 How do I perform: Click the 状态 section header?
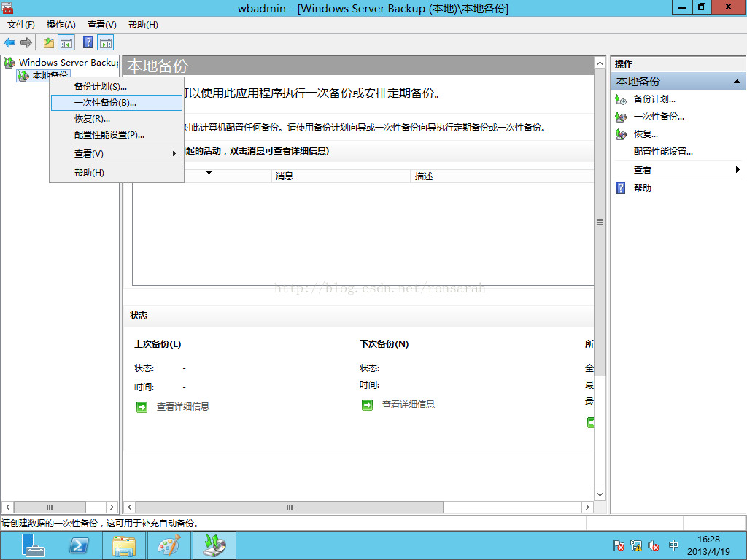click(x=139, y=316)
